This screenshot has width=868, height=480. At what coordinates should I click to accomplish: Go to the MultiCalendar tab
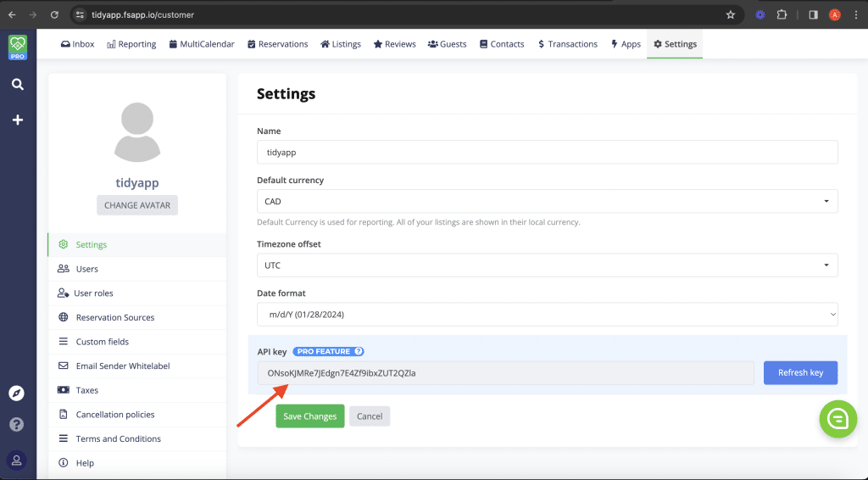(x=202, y=44)
